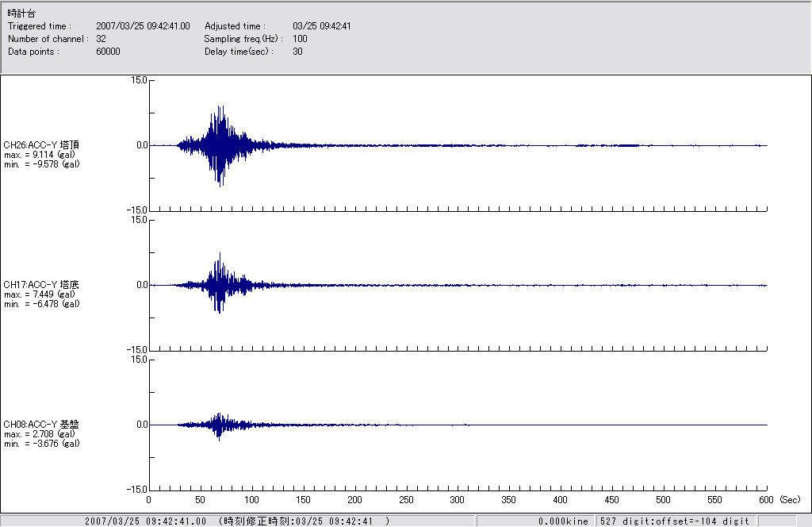Click the 時刻修正時刻 timestamp in status bar
812x527 pixels.
coord(304,521)
